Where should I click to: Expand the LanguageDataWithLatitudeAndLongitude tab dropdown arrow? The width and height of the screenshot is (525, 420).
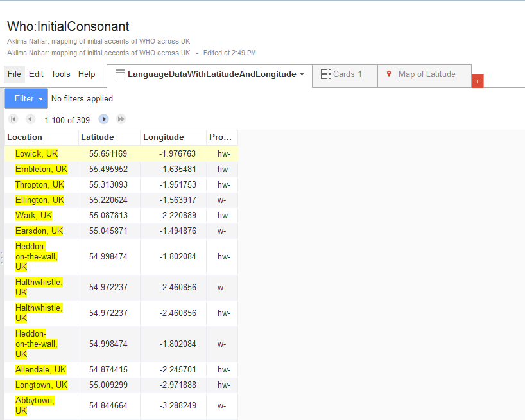pos(302,74)
